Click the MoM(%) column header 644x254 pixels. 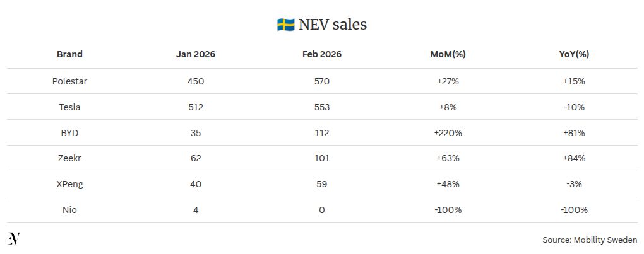click(448, 54)
